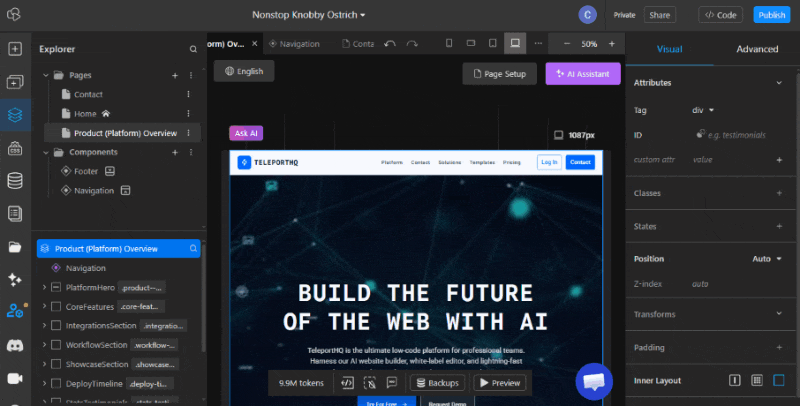
Task: Open the add-page icon below Add Elements
Action: pos(15,82)
